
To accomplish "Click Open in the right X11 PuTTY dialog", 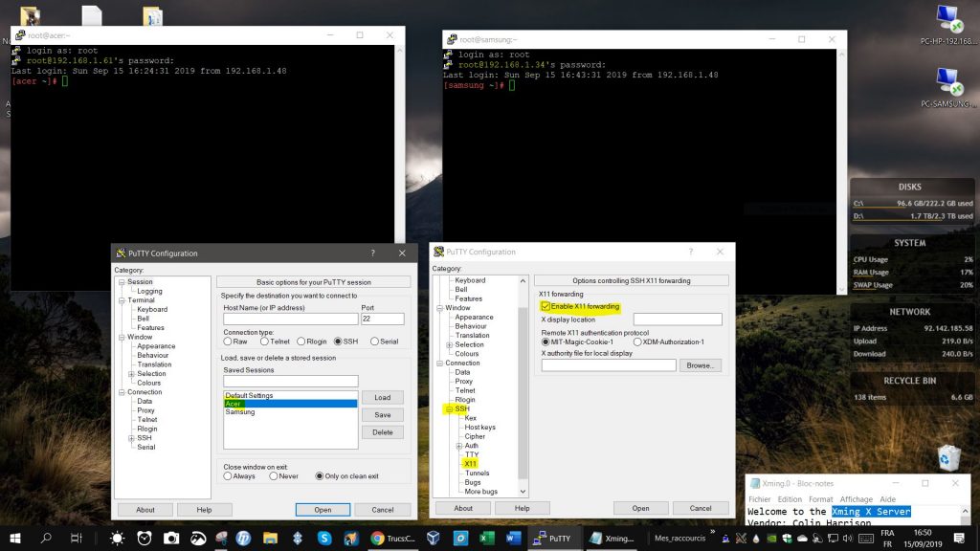I will 640,509.
